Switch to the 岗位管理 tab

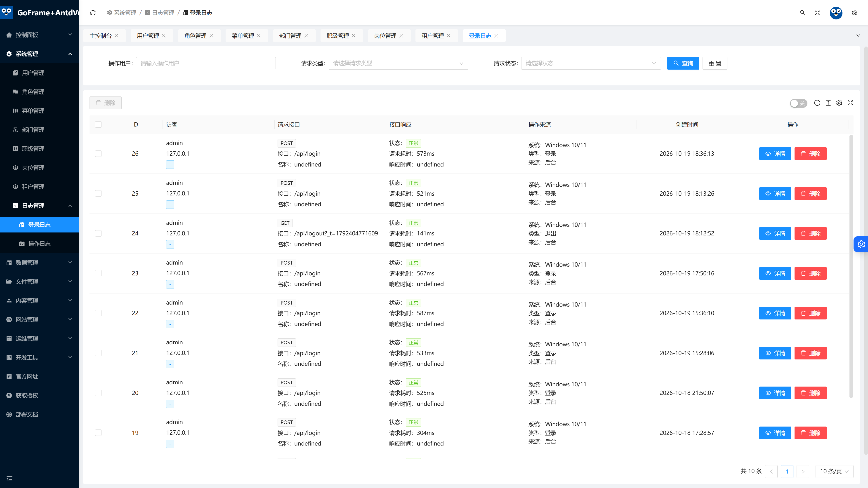tap(385, 36)
